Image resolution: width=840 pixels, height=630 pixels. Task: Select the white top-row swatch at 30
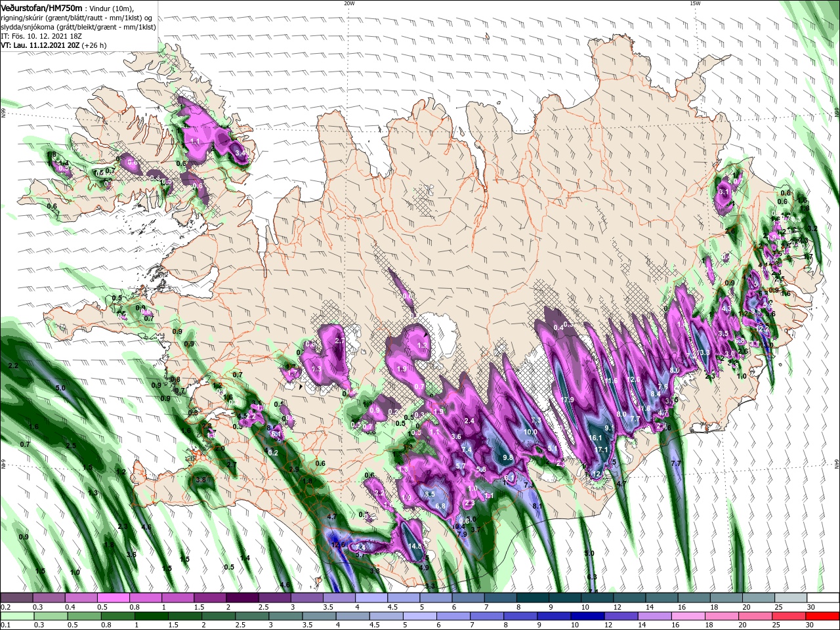[823, 597]
